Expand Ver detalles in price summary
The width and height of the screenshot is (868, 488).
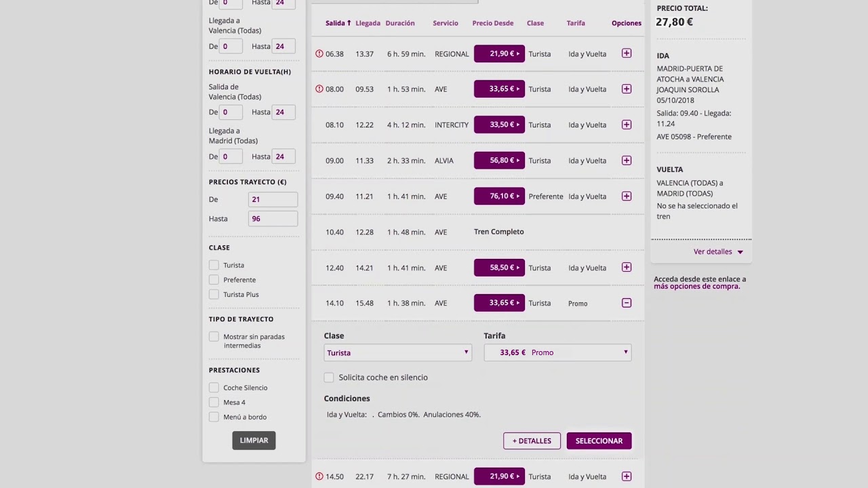[717, 251]
